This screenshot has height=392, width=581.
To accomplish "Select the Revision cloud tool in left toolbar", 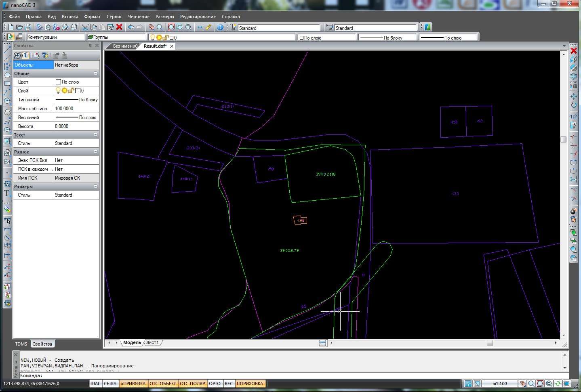I will click(x=7, y=112).
